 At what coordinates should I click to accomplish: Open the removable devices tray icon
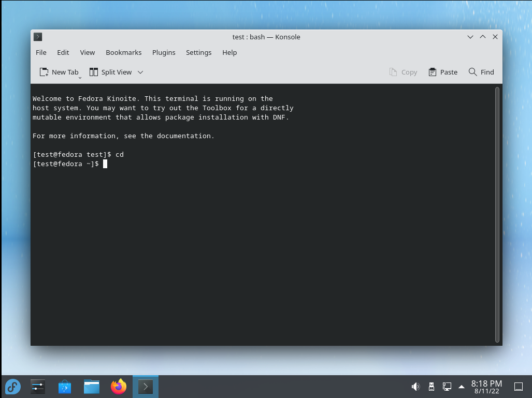[x=431, y=387]
